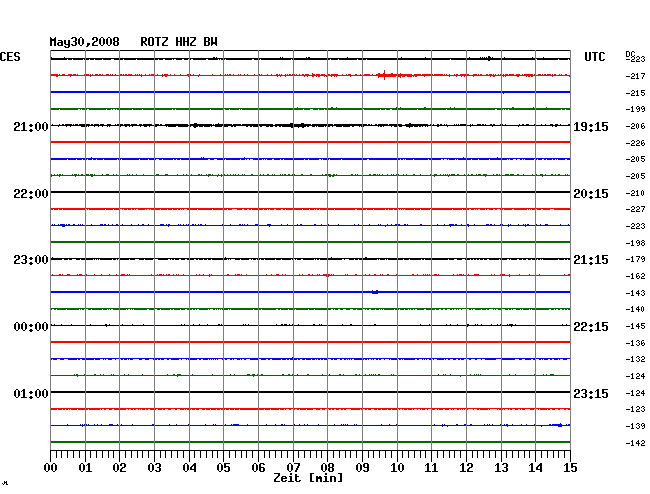Click the CES time zone header
The height and width of the screenshot is (494, 650).
coord(10,57)
